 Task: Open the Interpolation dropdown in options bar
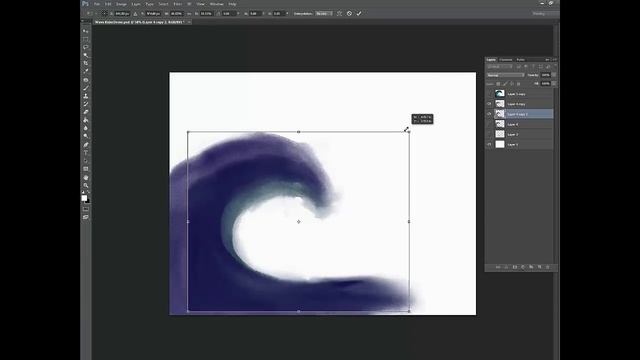324,13
